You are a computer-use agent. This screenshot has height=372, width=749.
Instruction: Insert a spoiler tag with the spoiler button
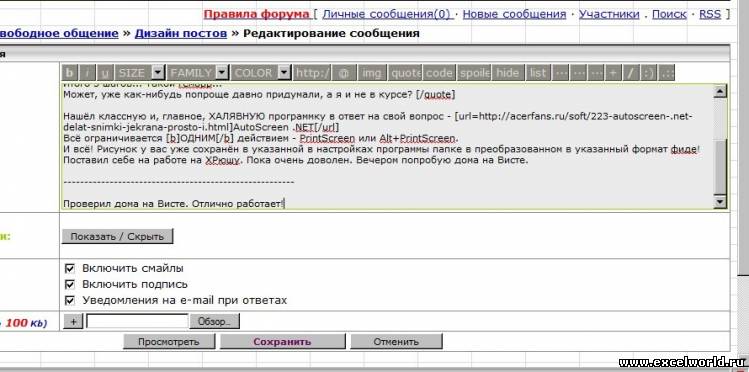coord(474,73)
